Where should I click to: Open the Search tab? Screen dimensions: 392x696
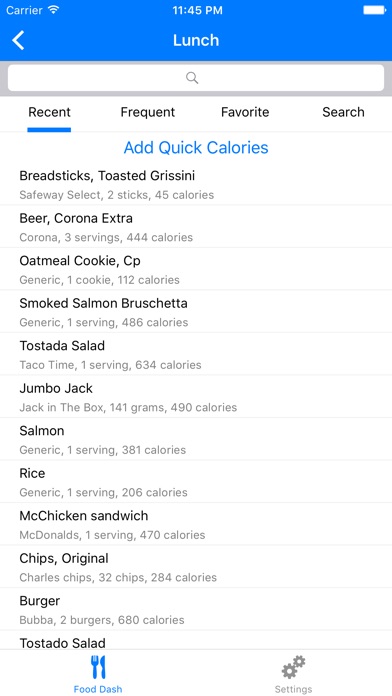[343, 112]
